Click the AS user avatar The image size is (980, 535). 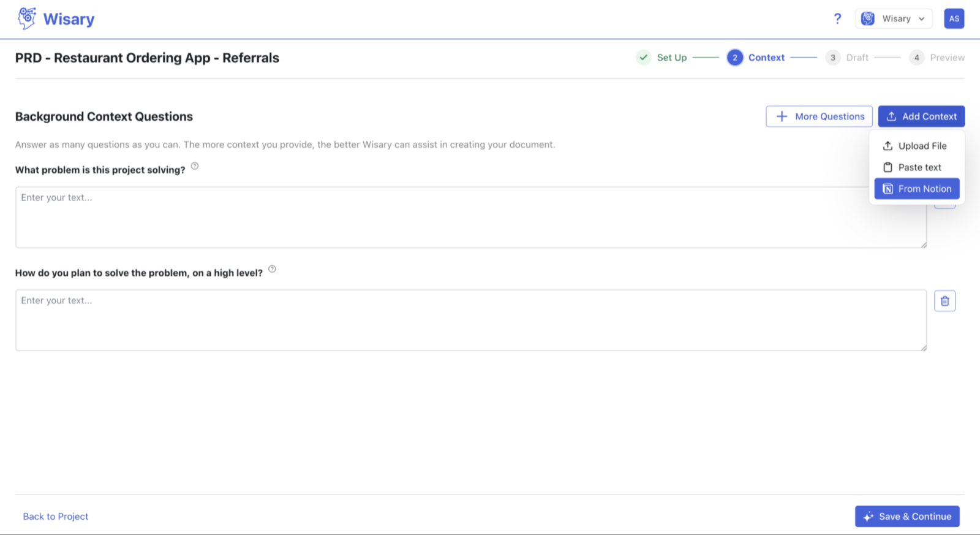point(954,18)
